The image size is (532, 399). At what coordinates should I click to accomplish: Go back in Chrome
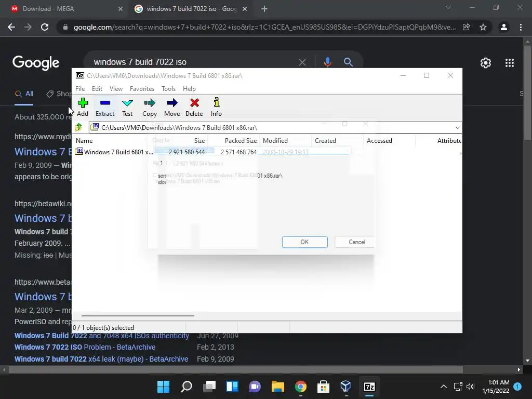[x=11, y=27]
